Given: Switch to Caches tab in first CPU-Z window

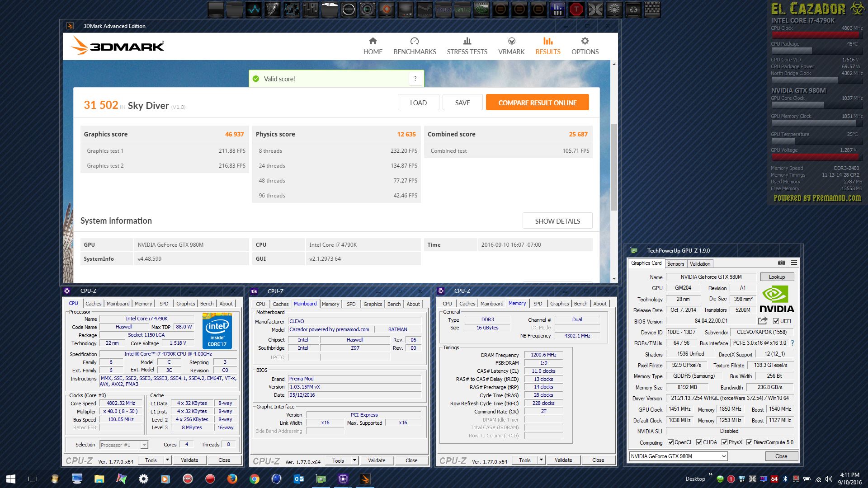Looking at the screenshot, I should 94,304.
